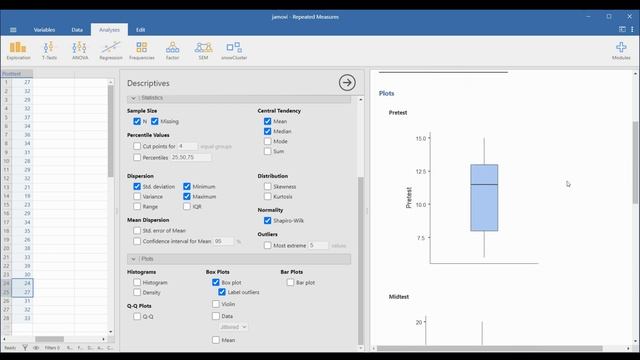Screen dimensions: 640x360
Task: Enable Cut points for equal groups
Action: click(137, 146)
